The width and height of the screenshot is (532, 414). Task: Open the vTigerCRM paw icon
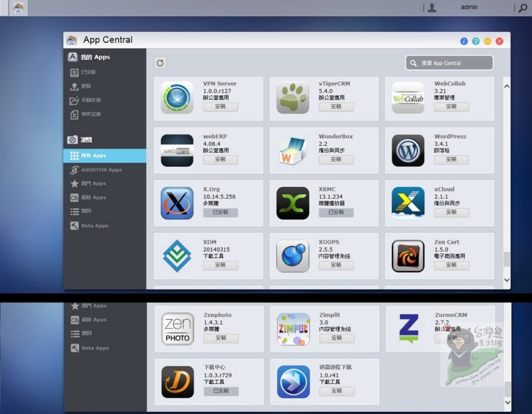pyautogui.click(x=293, y=98)
